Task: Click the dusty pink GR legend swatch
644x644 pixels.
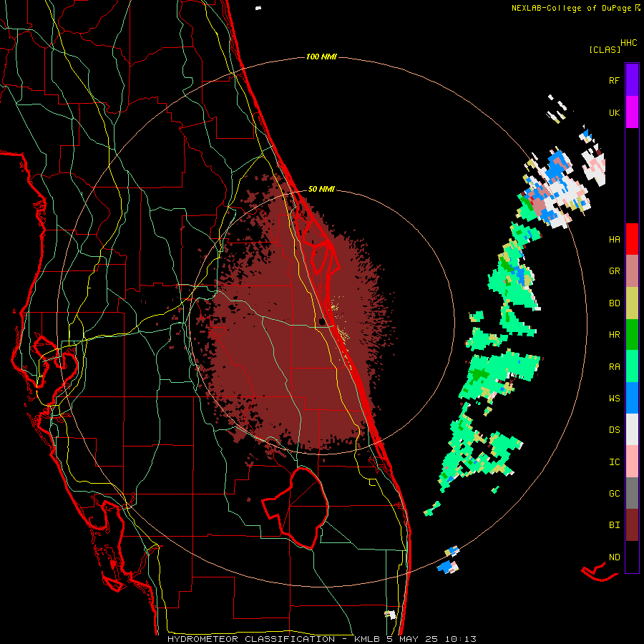Action: point(632,271)
